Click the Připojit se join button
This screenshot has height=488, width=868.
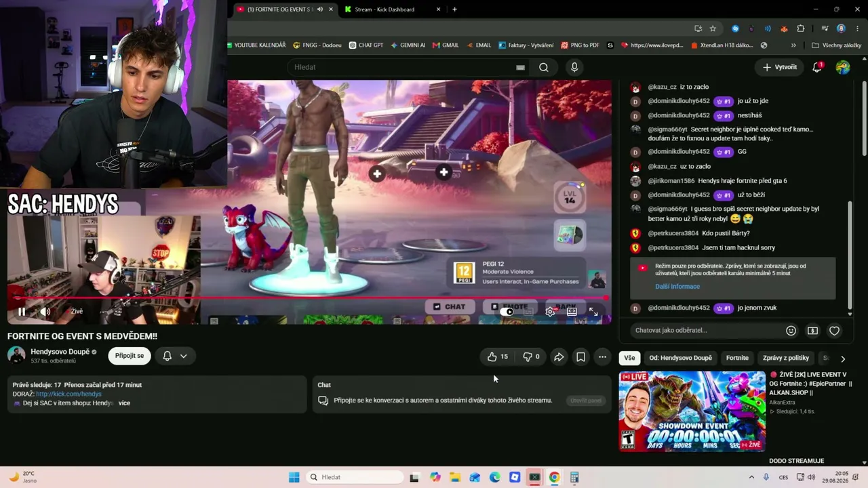point(130,356)
